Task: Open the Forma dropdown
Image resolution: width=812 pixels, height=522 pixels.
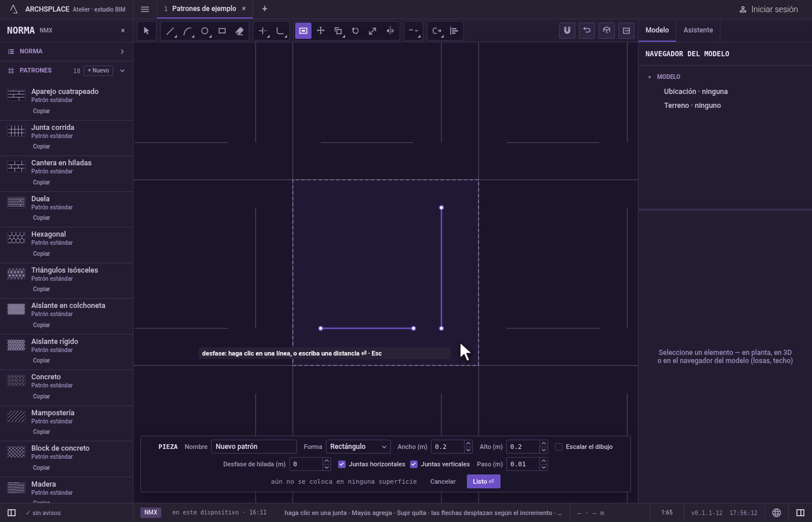Action: 358,447
